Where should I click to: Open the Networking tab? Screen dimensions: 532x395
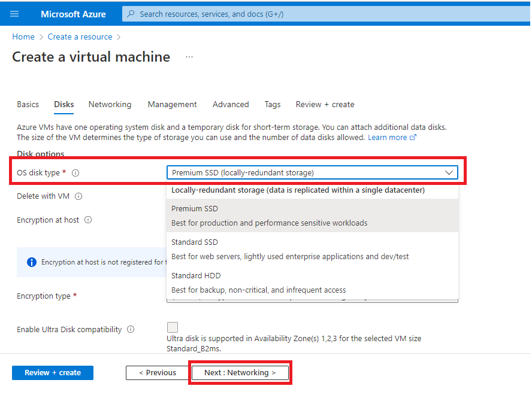110,104
